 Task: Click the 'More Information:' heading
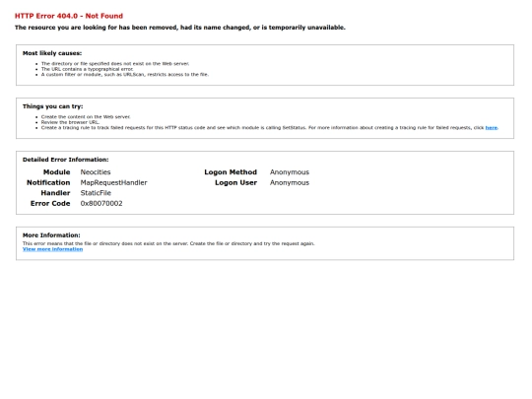click(x=51, y=235)
